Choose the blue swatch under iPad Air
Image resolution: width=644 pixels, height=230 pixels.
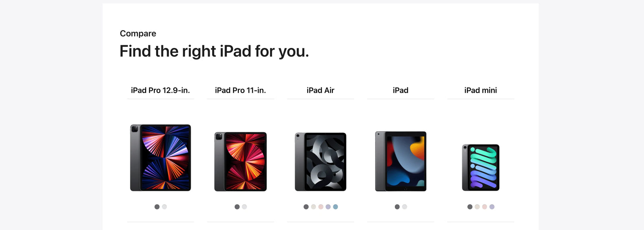click(x=335, y=207)
